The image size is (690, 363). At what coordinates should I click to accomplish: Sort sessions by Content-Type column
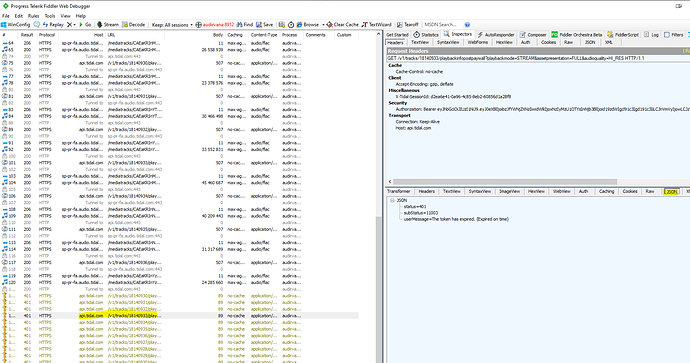tap(264, 35)
